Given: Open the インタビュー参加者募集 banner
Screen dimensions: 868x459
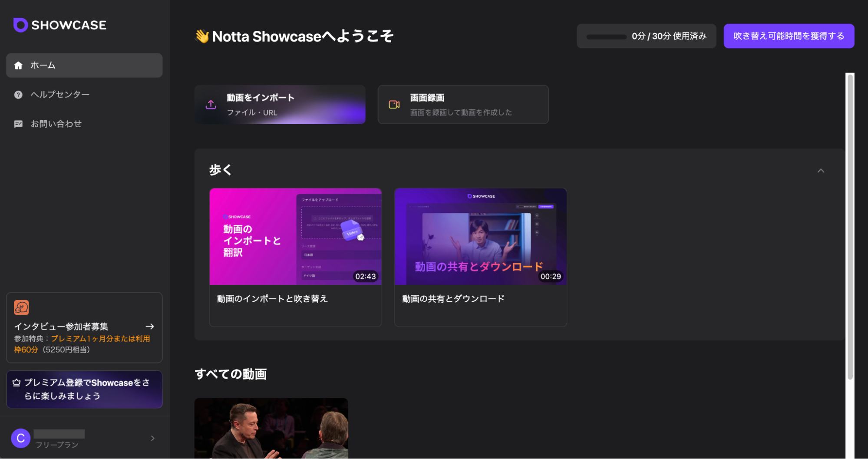Looking at the screenshot, I should pos(84,328).
